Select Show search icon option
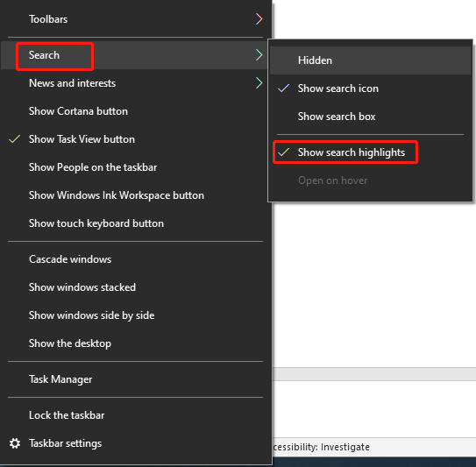The width and height of the screenshot is (476, 467). (x=370, y=88)
